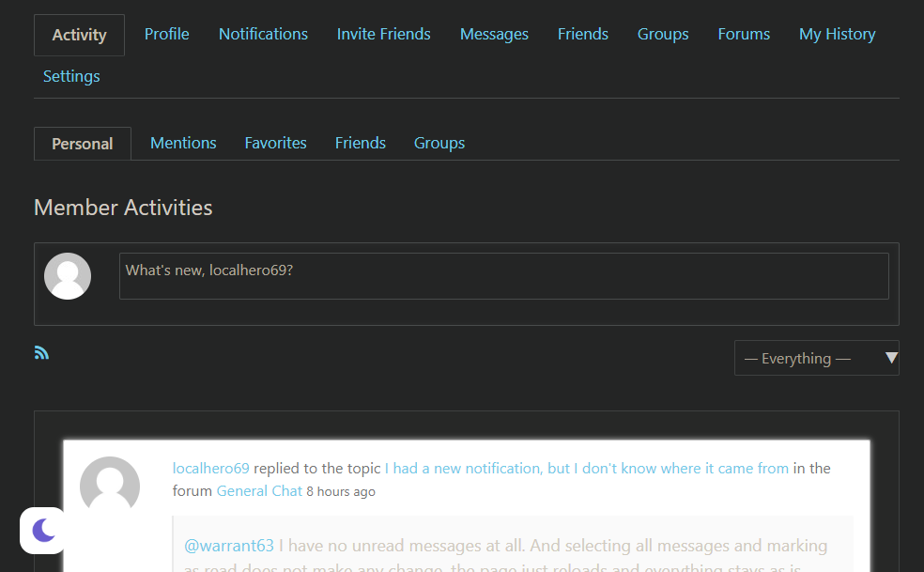Viewport: 924px width, 572px height.
Task: Select the Personal activity sub-tab
Action: click(x=83, y=144)
